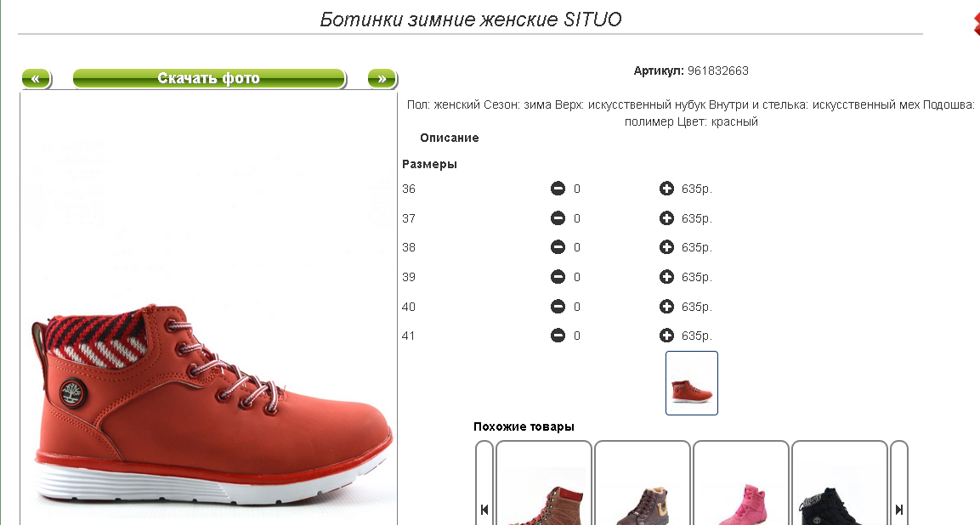Click the size 39 label
The height and width of the screenshot is (525, 980).
coord(409,277)
